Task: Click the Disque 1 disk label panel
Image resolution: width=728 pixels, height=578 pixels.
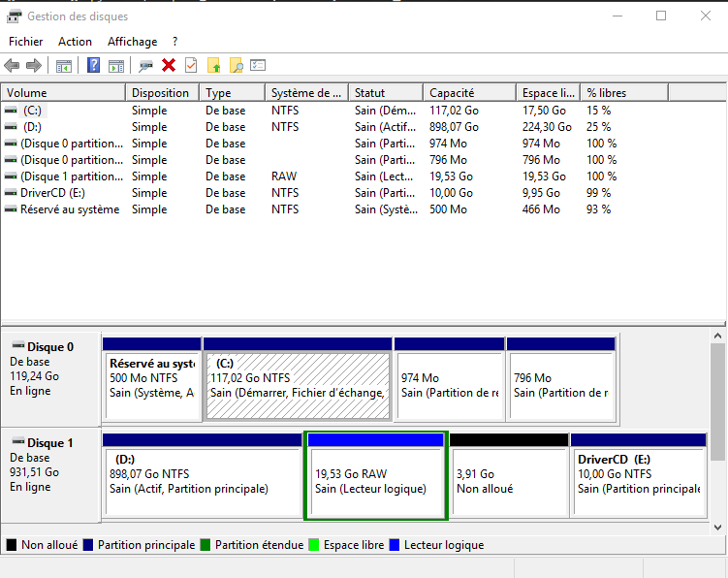Action: [x=51, y=475]
